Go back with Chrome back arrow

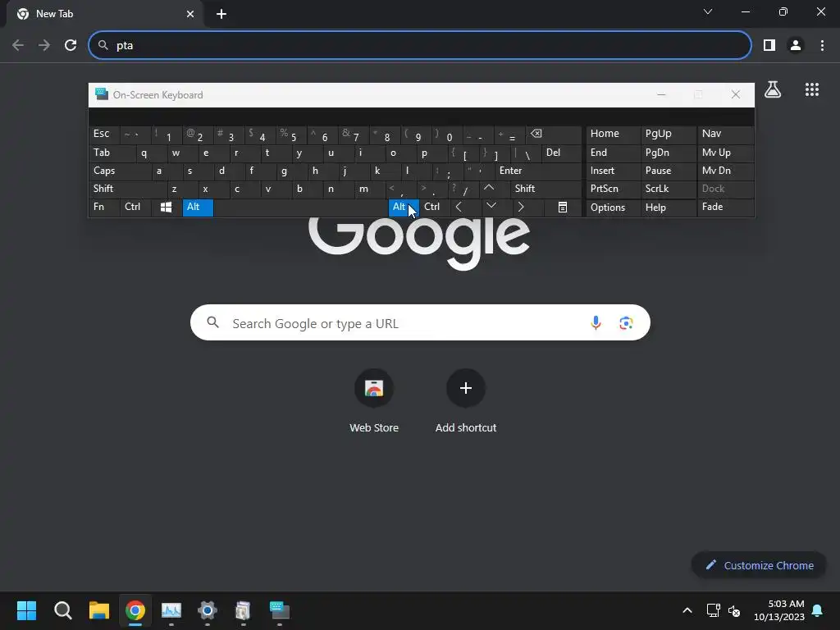click(18, 46)
